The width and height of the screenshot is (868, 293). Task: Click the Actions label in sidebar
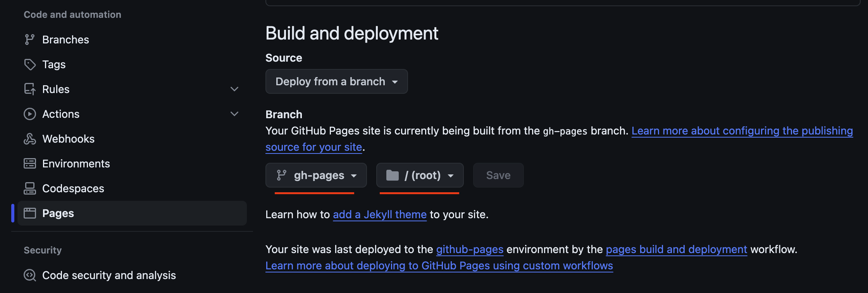tap(61, 114)
